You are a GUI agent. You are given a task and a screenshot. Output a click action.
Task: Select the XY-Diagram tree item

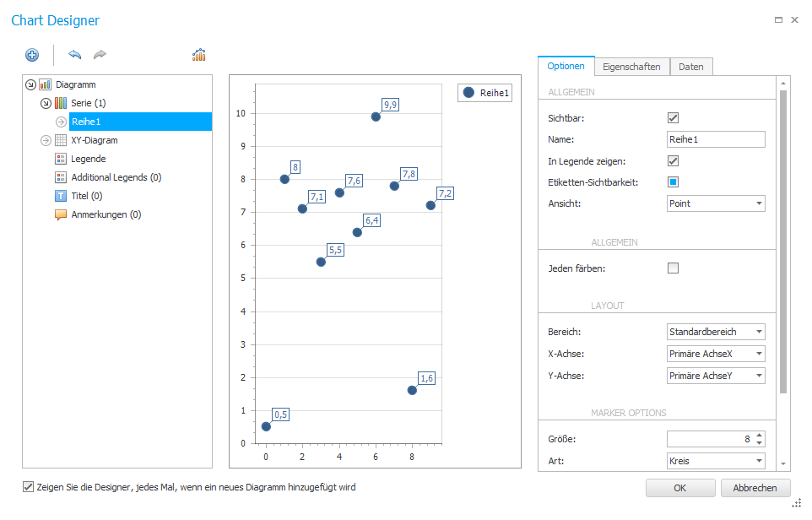[x=95, y=140]
